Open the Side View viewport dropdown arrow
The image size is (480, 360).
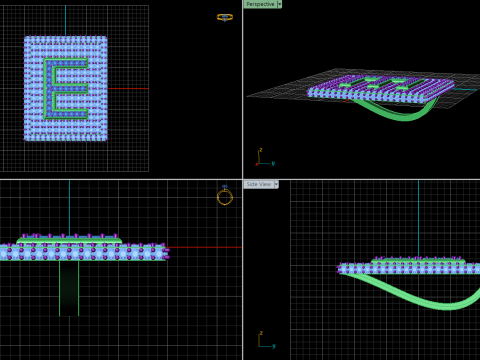[276, 184]
